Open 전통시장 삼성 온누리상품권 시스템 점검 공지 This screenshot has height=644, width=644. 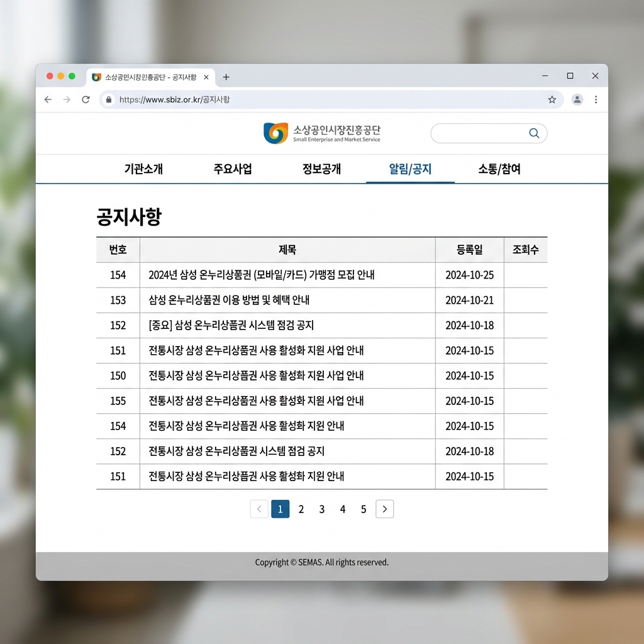click(x=236, y=451)
